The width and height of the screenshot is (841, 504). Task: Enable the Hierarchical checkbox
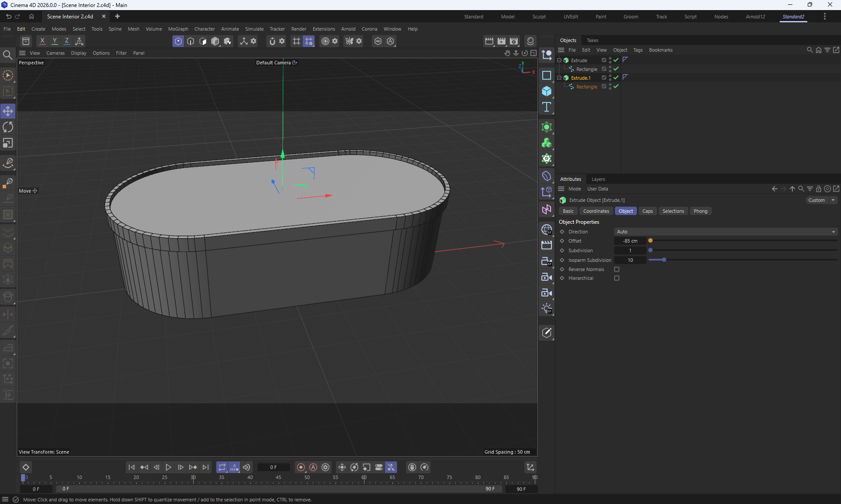(617, 278)
